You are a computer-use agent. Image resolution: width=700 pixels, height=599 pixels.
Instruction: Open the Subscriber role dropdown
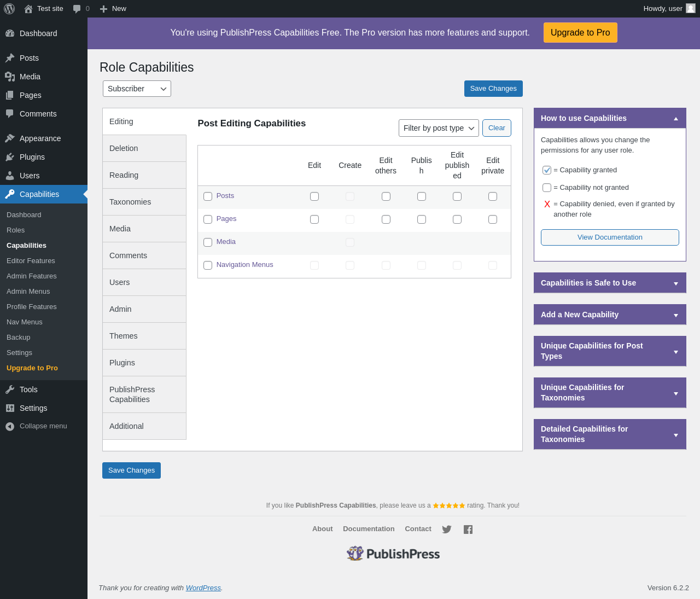[x=137, y=89]
